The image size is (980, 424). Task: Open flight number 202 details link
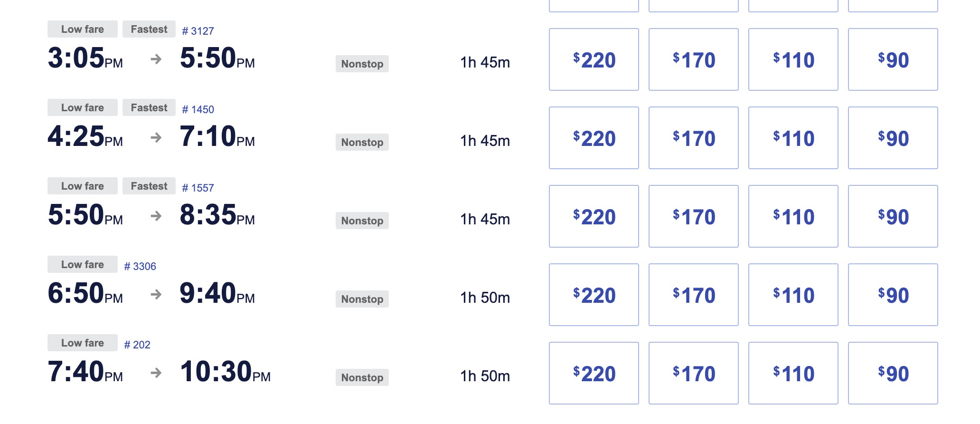coord(137,345)
